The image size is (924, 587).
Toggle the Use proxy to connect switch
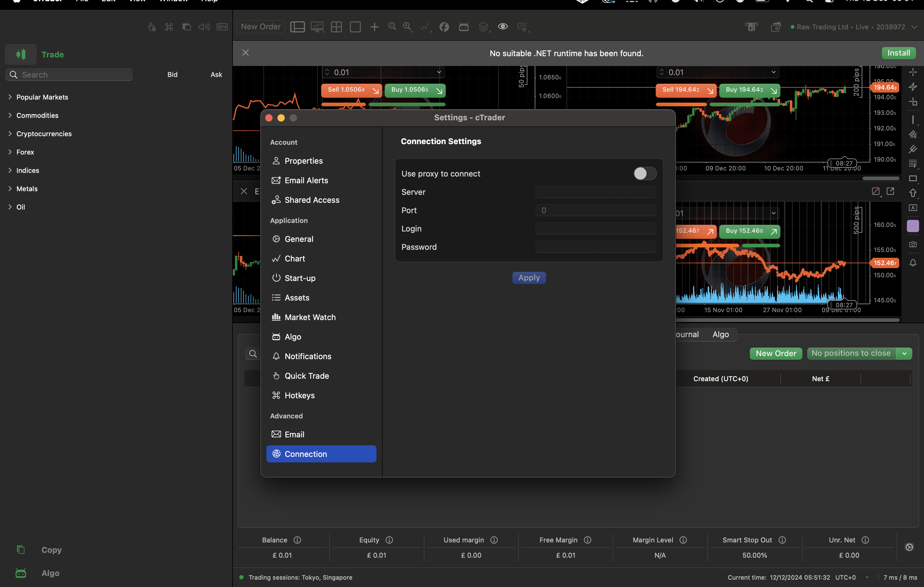click(645, 173)
